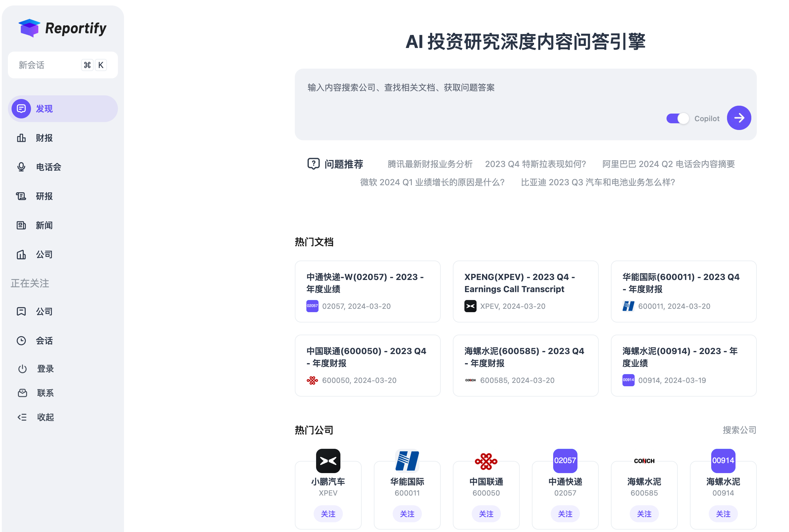Viewport: 789px width, 532px height.
Task: Select the 财报 section in the sidebar
Action: point(44,138)
